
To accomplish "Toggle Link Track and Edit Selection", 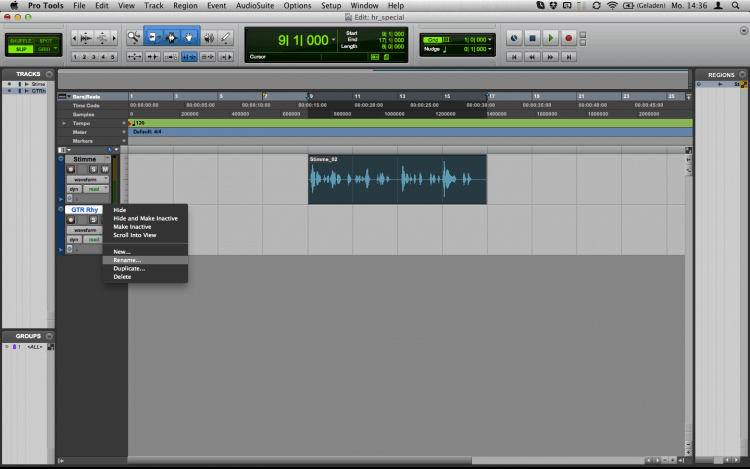I will coord(207,56).
